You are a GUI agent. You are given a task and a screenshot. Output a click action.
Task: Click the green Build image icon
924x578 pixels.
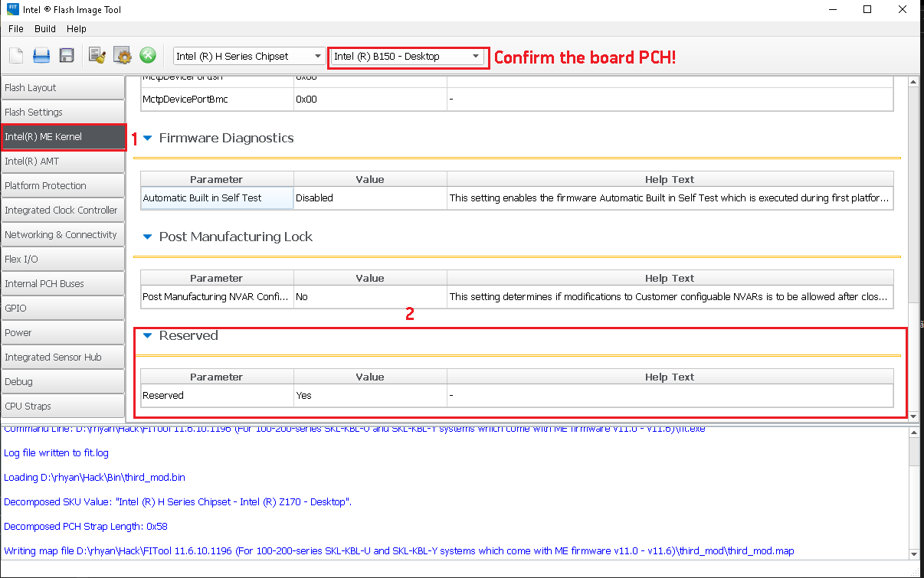coord(148,55)
